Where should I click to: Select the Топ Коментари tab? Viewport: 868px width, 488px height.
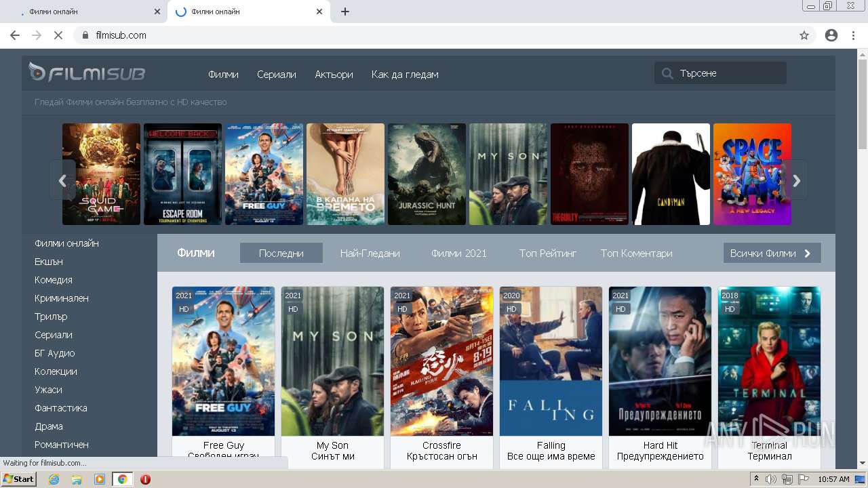pos(637,253)
